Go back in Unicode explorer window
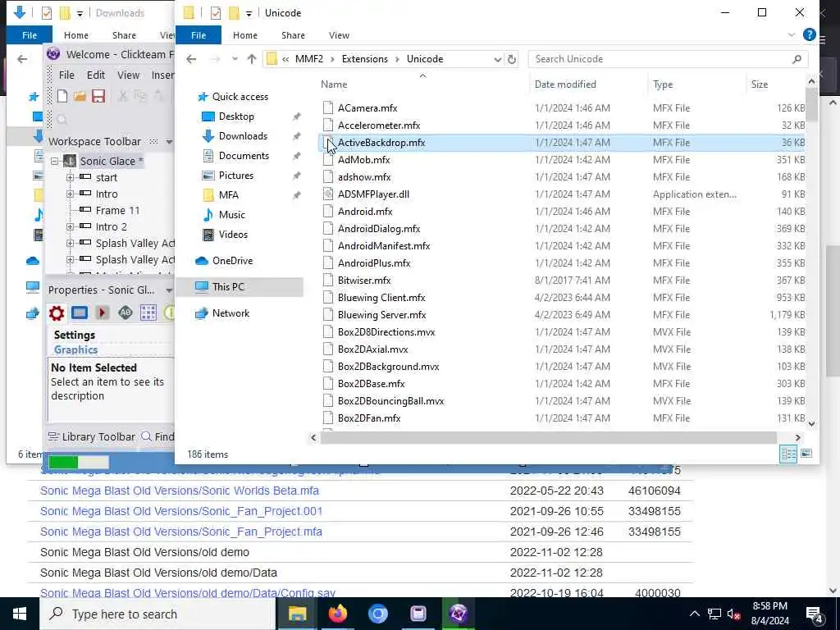Viewport: 840px width, 630px height. coord(191,59)
